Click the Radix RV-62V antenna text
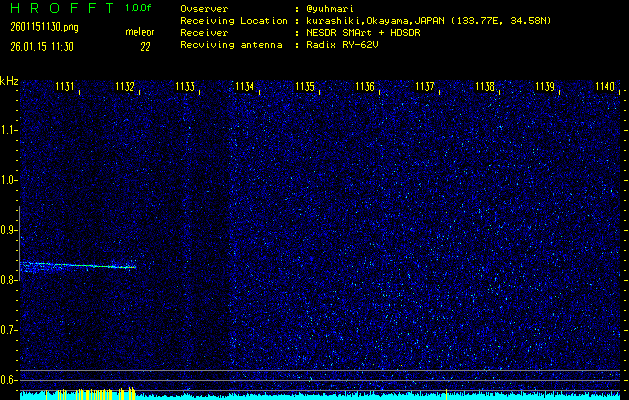This screenshot has width=629, height=400. pos(344,45)
